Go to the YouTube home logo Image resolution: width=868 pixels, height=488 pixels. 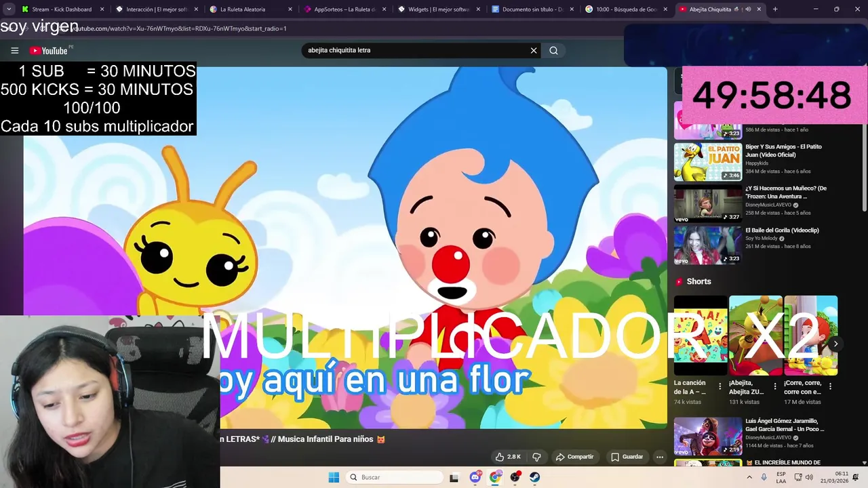coord(49,51)
